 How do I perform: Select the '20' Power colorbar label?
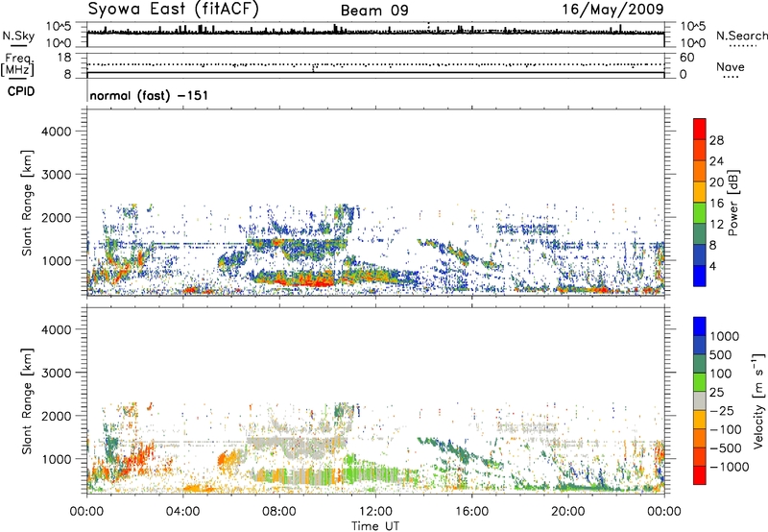tap(716, 182)
